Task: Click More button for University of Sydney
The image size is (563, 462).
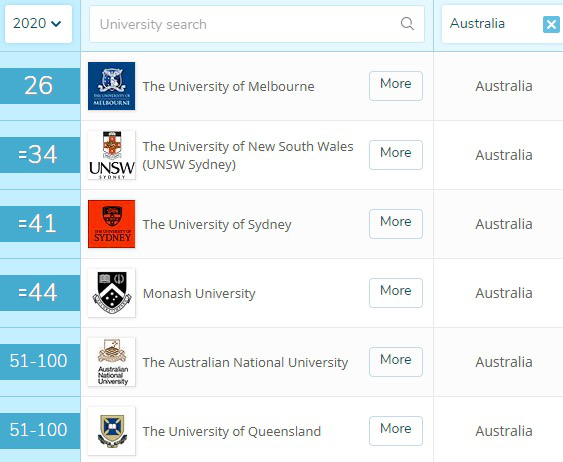Action: tap(396, 224)
